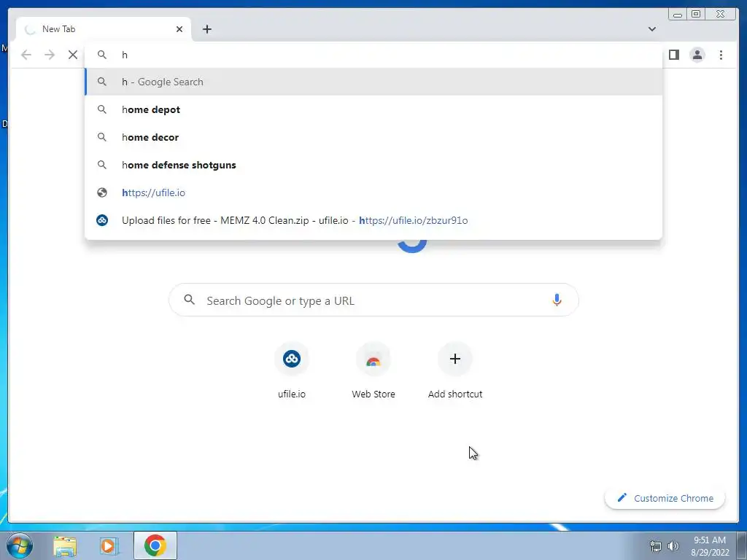The width and height of the screenshot is (747, 560).
Task: Choose the 'home decor' suggestion
Action: [373, 137]
